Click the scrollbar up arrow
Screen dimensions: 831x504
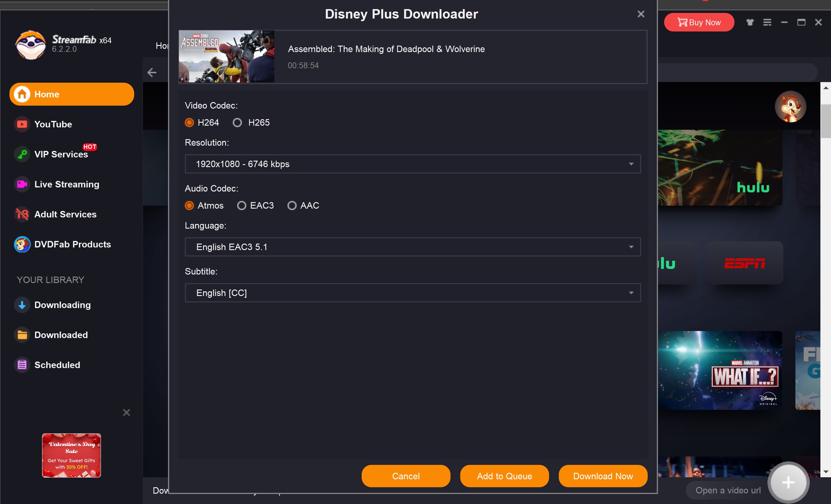(x=826, y=88)
